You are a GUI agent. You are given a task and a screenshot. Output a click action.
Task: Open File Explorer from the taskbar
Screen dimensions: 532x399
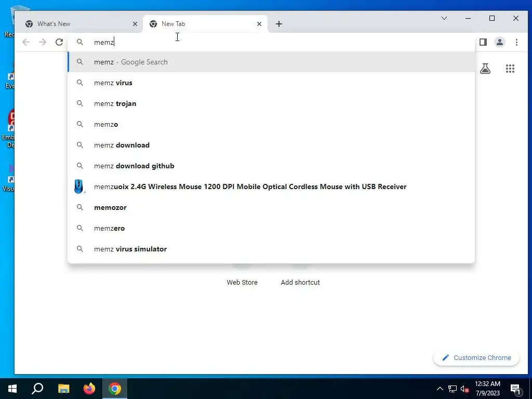(x=63, y=389)
